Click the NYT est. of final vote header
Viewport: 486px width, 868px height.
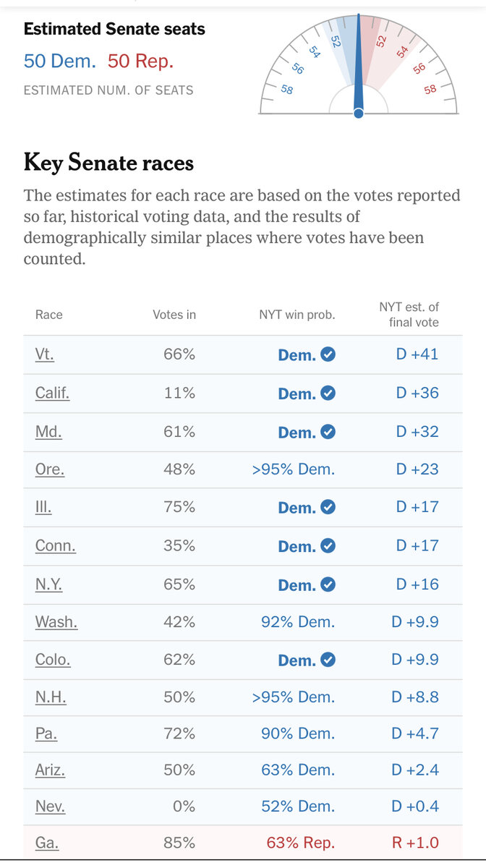pyautogui.click(x=409, y=315)
